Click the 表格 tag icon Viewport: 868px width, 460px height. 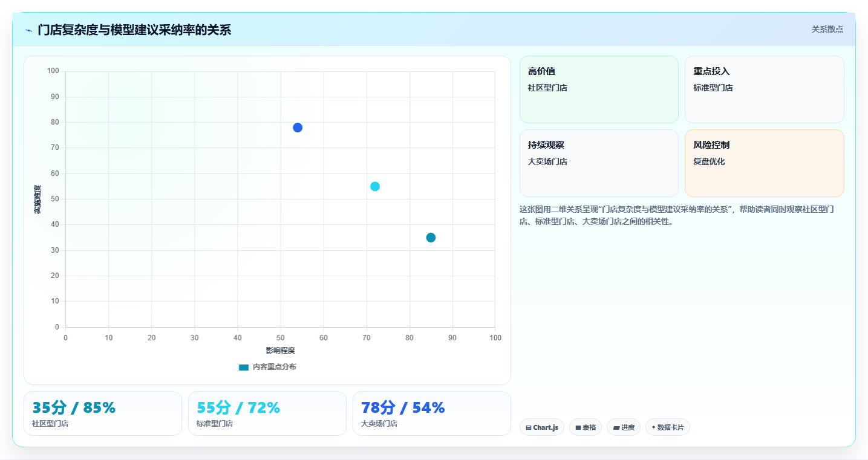click(x=578, y=428)
